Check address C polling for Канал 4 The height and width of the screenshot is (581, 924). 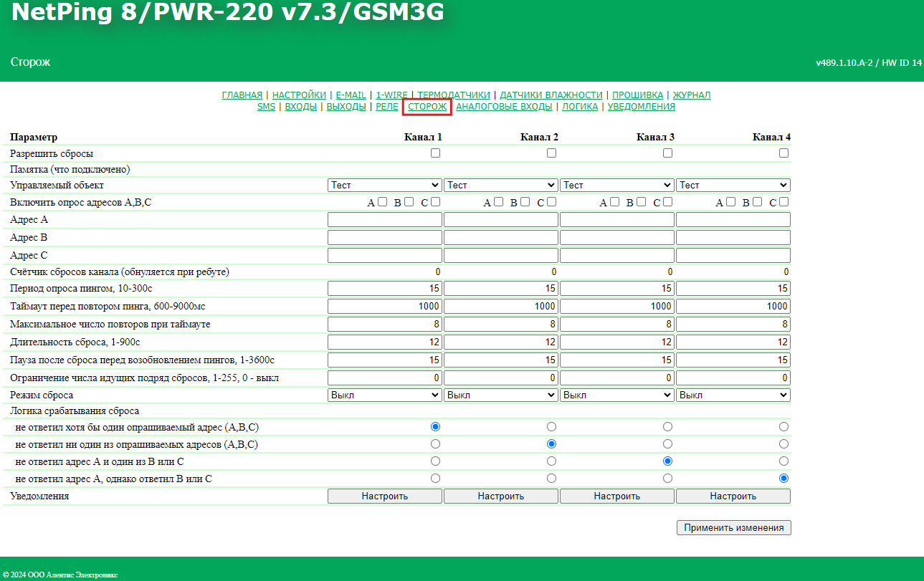784,202
